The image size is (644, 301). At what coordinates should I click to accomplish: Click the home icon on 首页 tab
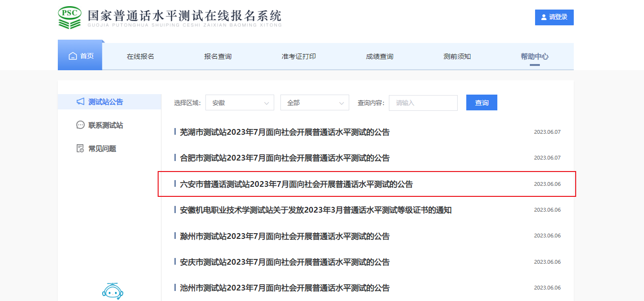[73, 56]
